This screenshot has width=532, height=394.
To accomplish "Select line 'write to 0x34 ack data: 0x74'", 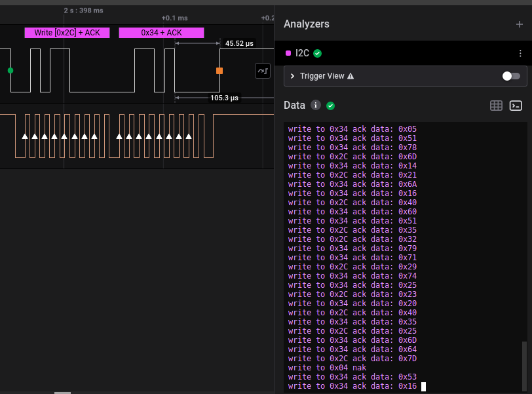I will [x=352, y=275].
